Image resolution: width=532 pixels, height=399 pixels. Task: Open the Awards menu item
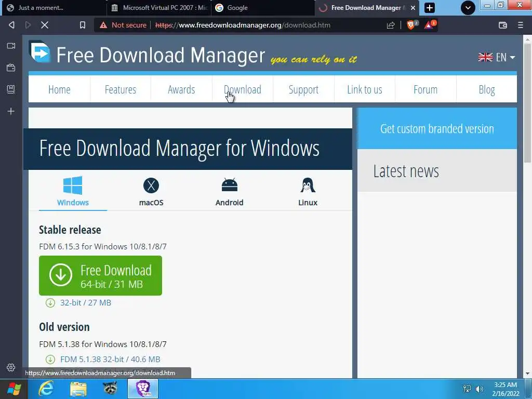pyautogui.click(x=181, y=89)
